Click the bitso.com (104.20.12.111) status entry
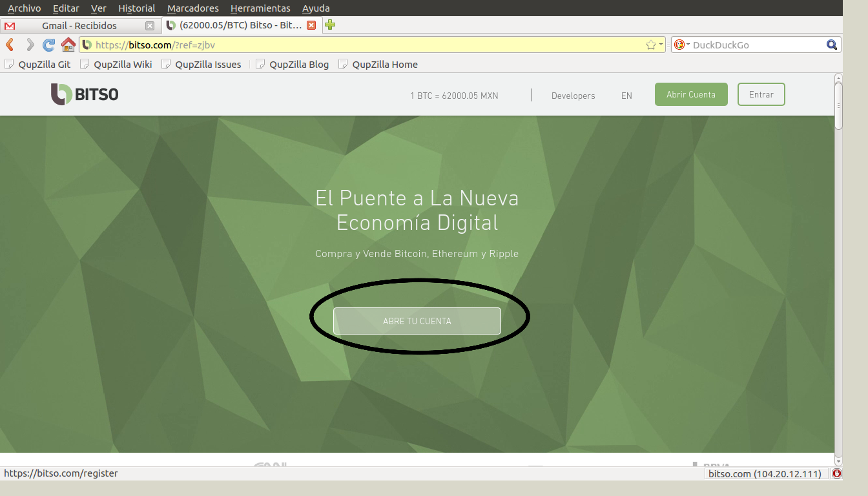The image size is (868, 496). [765, 473]
